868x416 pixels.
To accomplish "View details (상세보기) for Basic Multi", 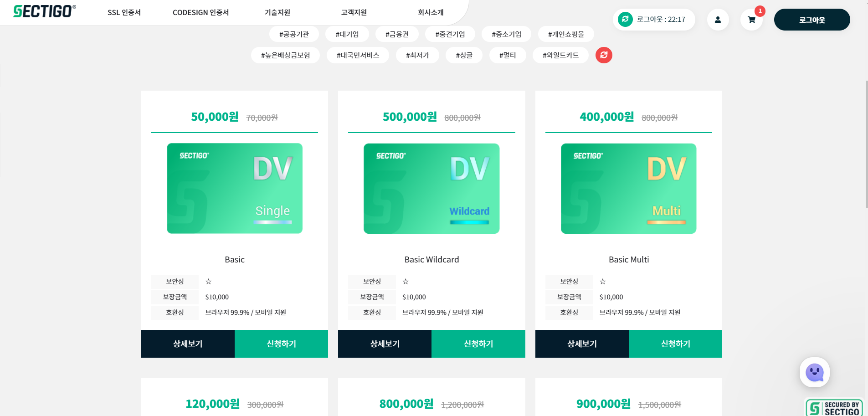I will pos(582,344).
